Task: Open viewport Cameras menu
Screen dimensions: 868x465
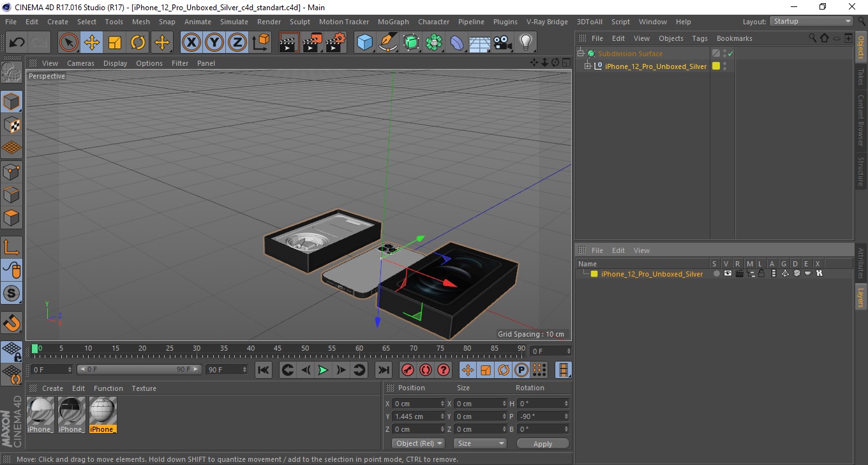Action: coord(80,63)
